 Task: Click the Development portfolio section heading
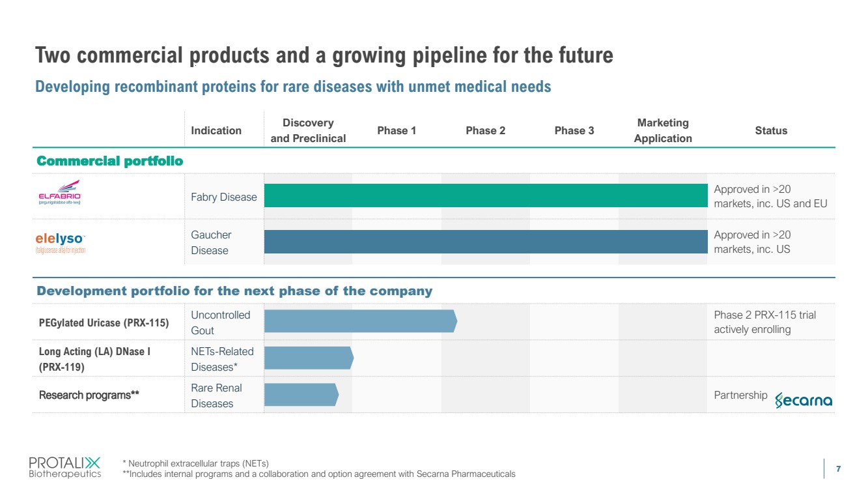[234, 291]
